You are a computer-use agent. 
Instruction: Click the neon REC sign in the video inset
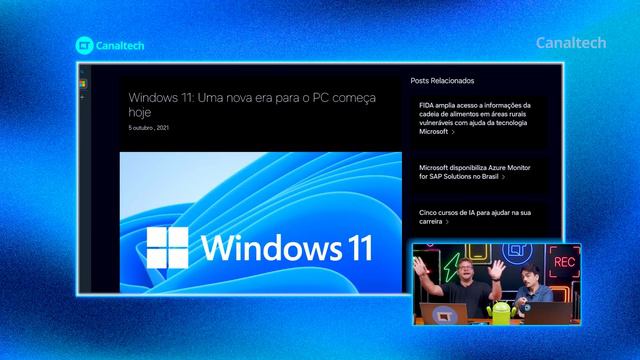tap(564, 262)
